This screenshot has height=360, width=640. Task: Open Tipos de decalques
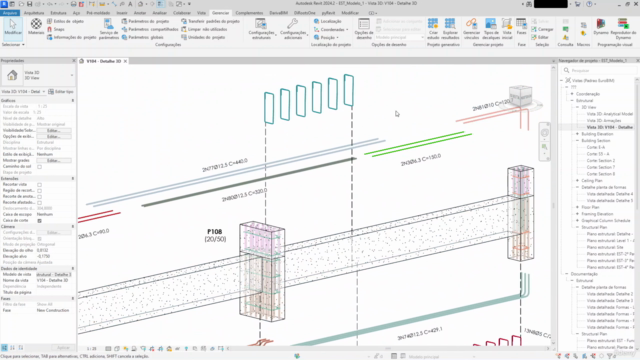(x=491, y=29)
